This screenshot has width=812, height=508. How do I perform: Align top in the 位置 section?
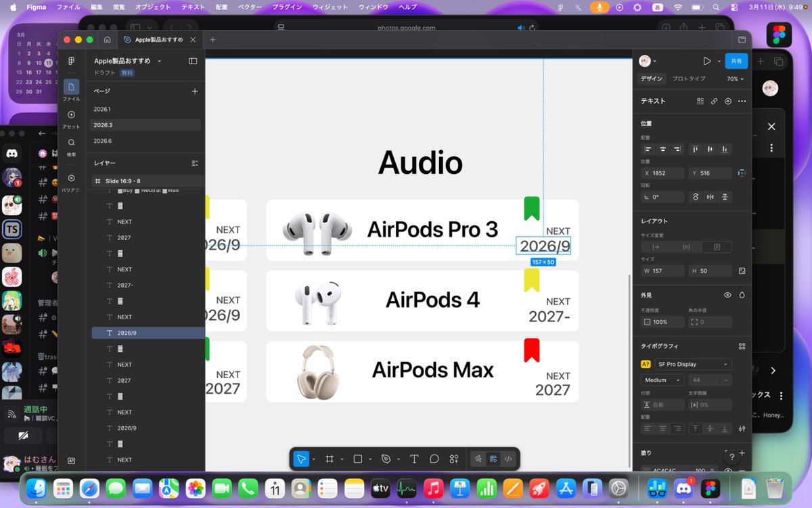click(696, 149)
